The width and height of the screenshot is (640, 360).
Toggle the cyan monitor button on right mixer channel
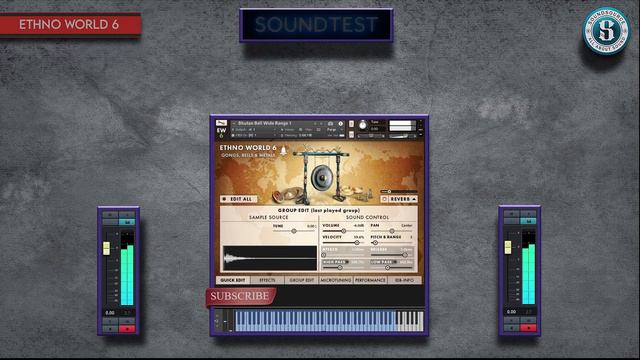point(528,221)
